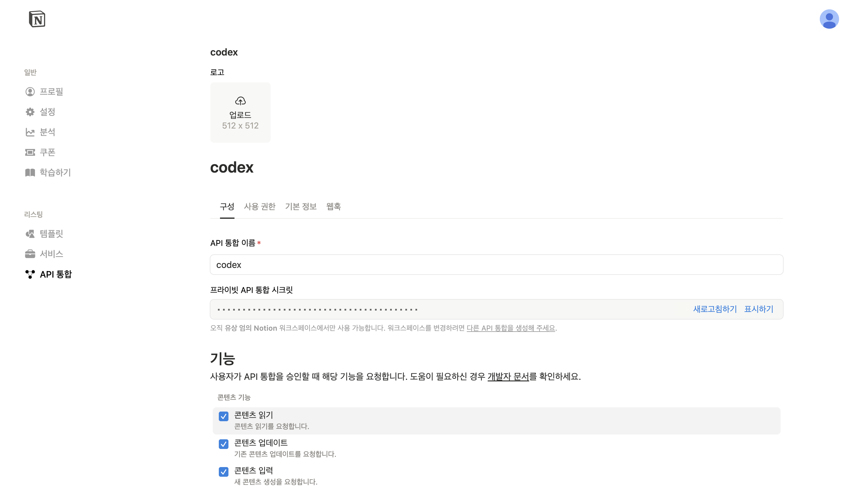Click the cloud upload logo icon

coord(240,101)
